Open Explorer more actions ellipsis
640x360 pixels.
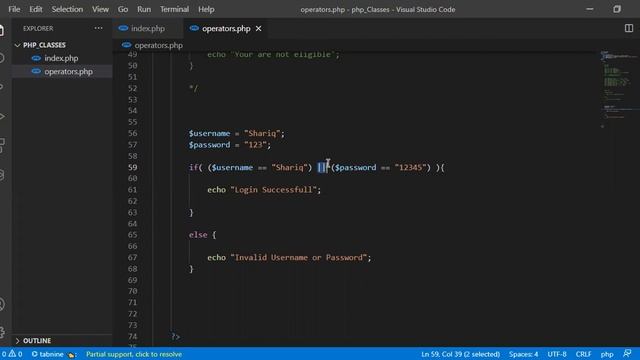(98, 28)
